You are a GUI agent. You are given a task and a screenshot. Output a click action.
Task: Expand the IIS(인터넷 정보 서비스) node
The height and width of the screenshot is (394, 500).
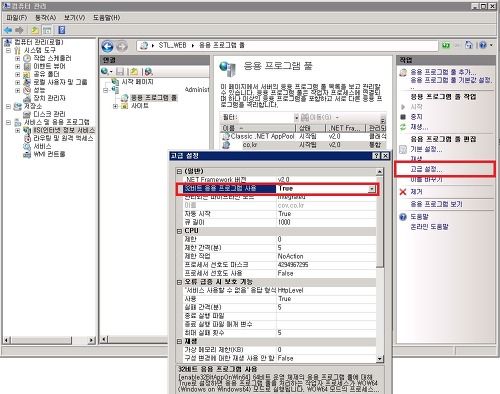point(18,130)
